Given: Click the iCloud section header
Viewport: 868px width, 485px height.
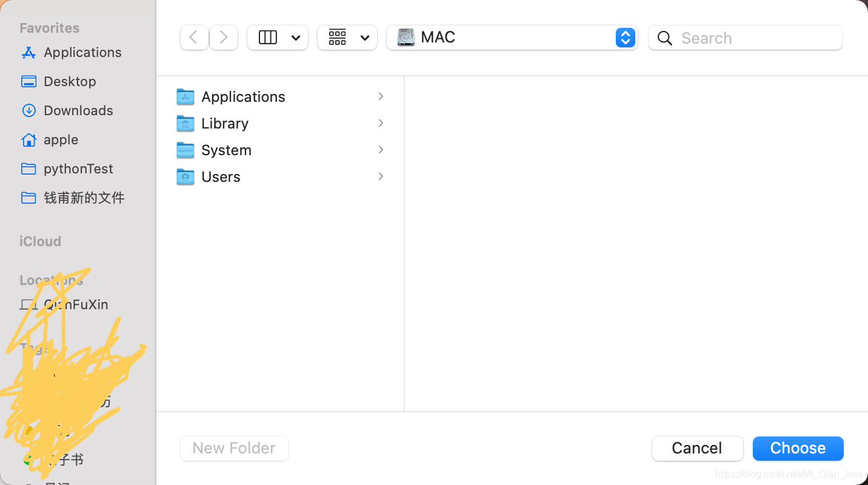Looking at the screenshot, I should pyautogui.click(x=40, y=241).
